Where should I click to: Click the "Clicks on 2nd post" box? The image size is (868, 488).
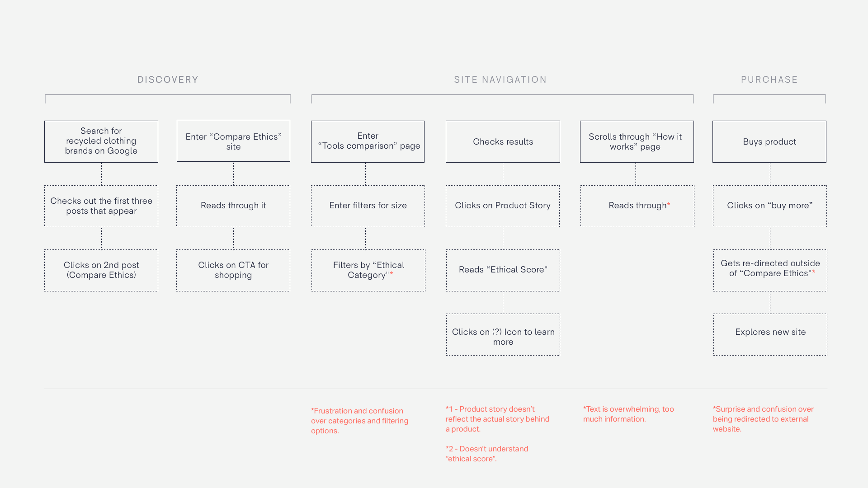pos(101,270)
